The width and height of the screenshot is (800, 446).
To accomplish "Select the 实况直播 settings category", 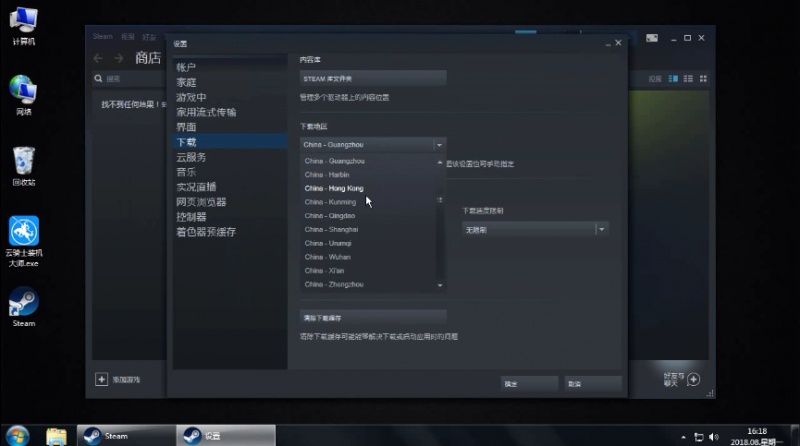I will [x=230, y=187].
